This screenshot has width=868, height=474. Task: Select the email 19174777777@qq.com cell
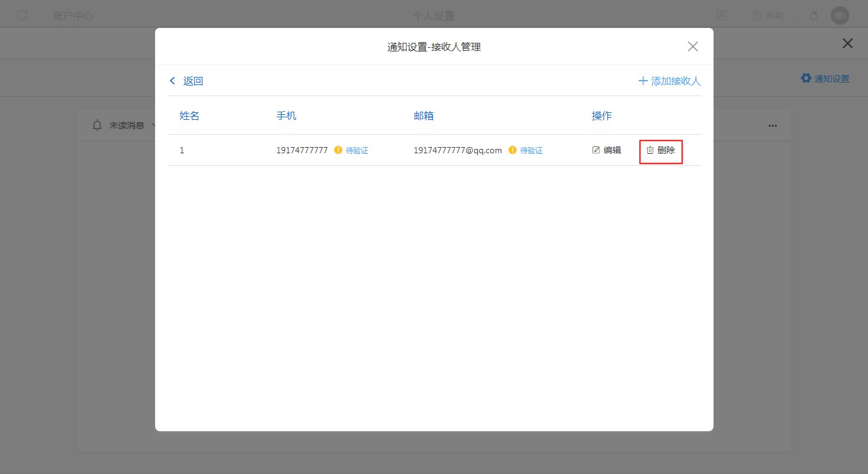click(458, 150)
